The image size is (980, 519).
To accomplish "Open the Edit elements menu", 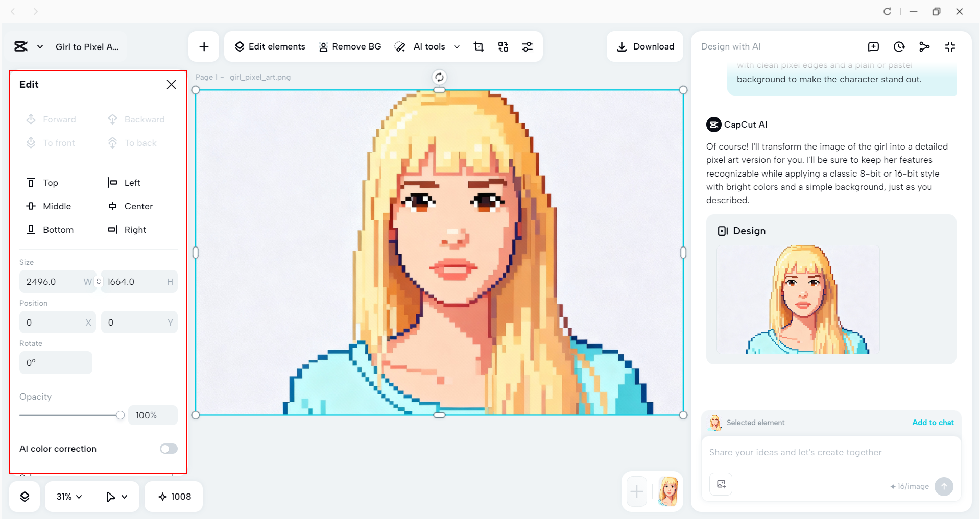I will (269, 46).
